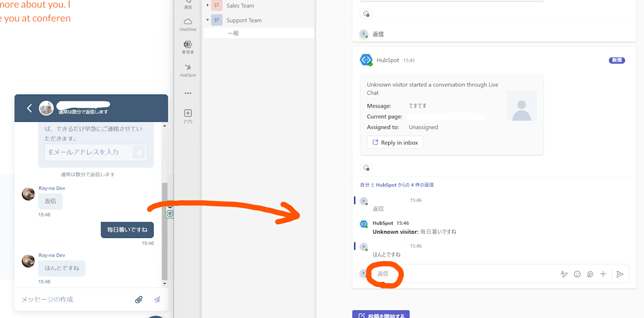
Task: Submit the email address with the send arrow
Action: tap(140, 153)
